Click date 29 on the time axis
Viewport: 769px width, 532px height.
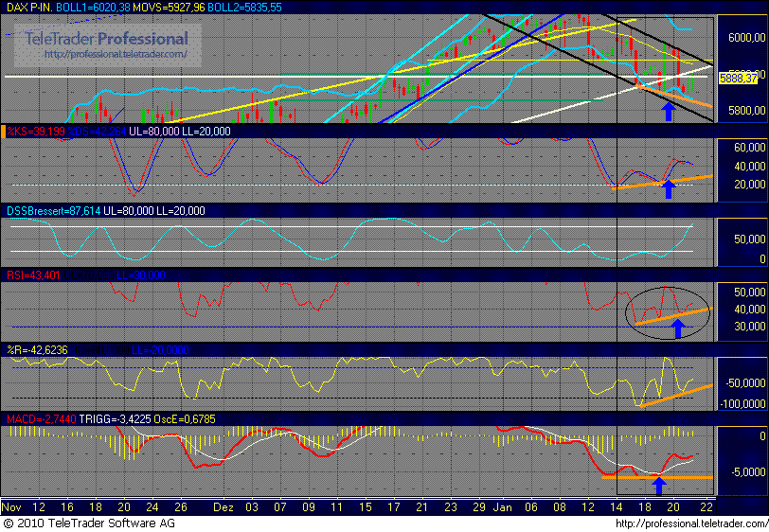[x=479, y=507]
